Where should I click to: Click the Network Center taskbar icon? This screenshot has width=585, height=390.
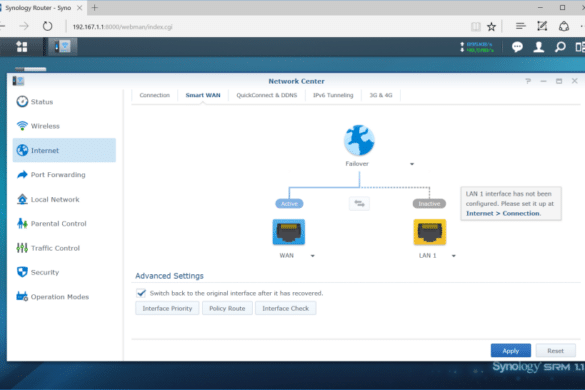(63, 47)
